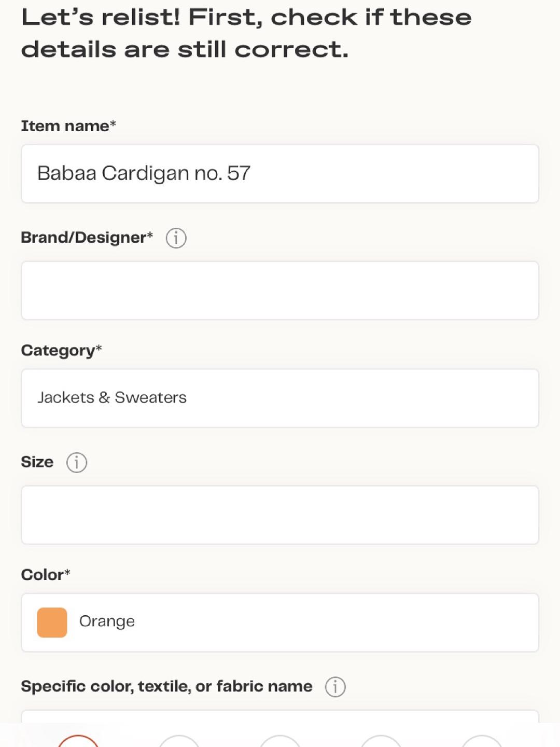
Task: Open the Brand/Designer info icon
Action: tap(176, 238)
